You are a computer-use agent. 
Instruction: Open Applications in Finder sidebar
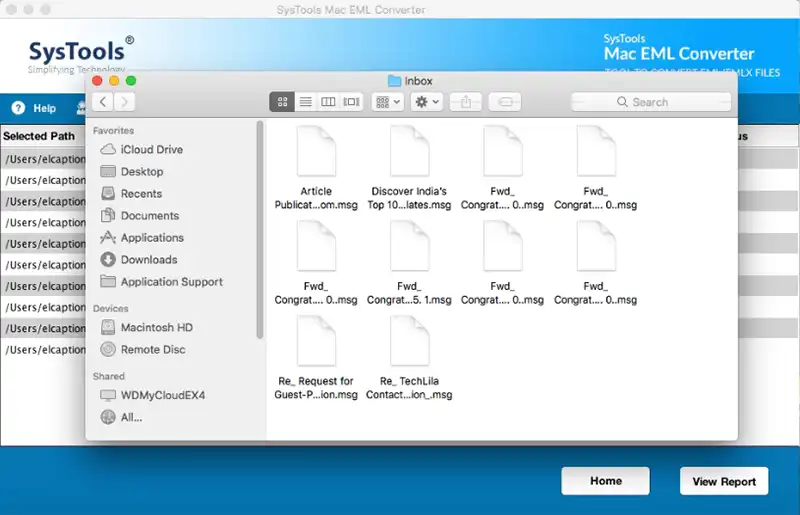[152, 237]
